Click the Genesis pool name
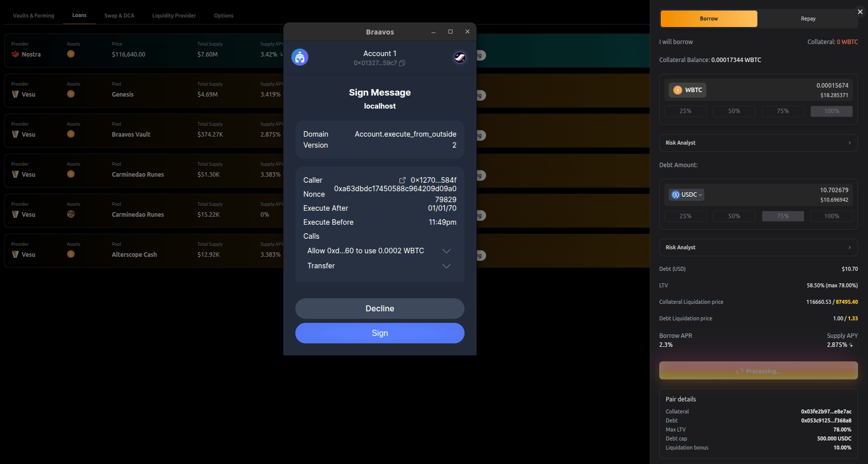Viewport: 868px width, 464px height. pyautogui.click(x=123, y=95)
